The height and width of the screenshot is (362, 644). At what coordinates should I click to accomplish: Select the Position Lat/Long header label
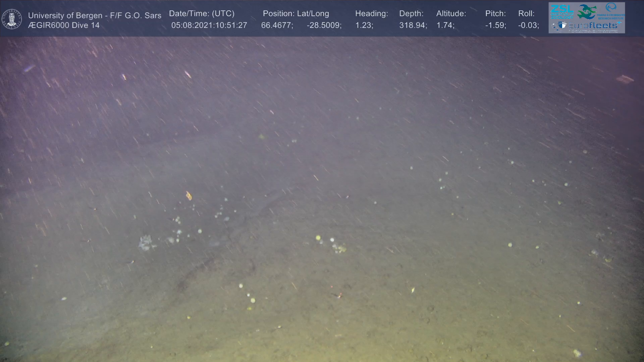[x=296, y=14]
